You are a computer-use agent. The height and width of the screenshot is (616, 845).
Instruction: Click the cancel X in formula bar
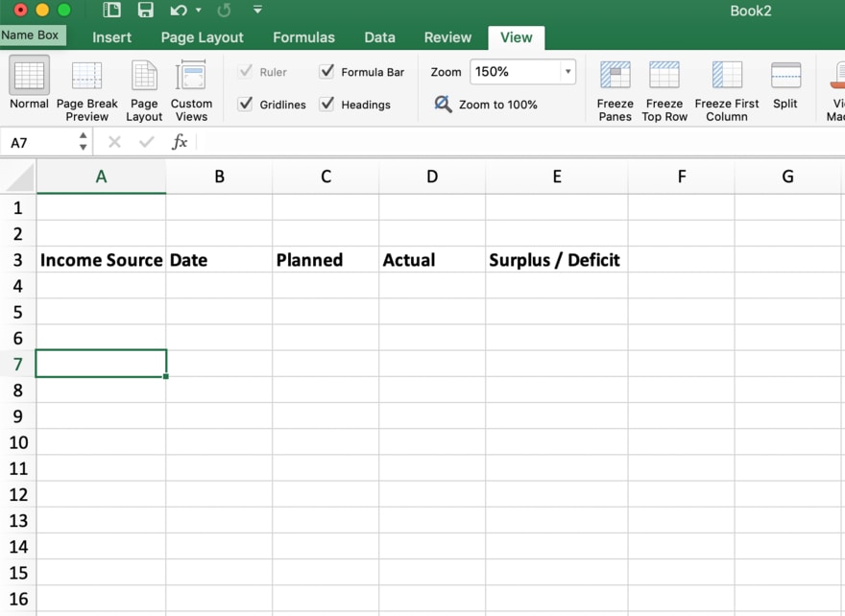point(114,142)
